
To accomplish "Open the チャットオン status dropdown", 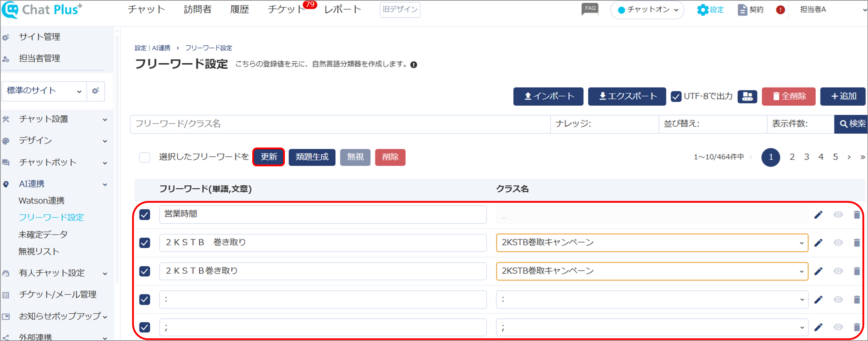I will 647,10.
